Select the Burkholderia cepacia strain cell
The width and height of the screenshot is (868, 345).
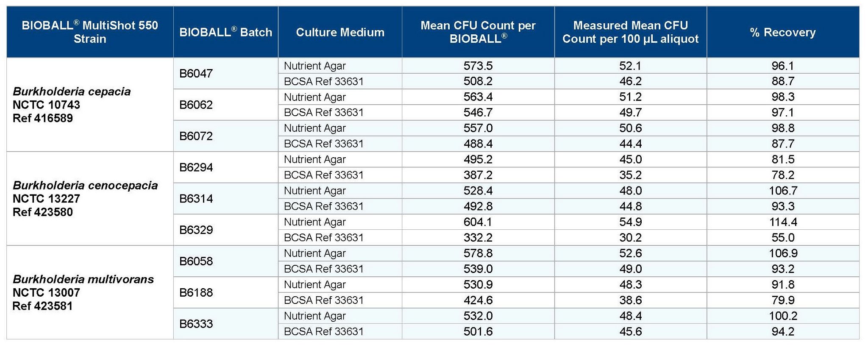coord(72,105)
